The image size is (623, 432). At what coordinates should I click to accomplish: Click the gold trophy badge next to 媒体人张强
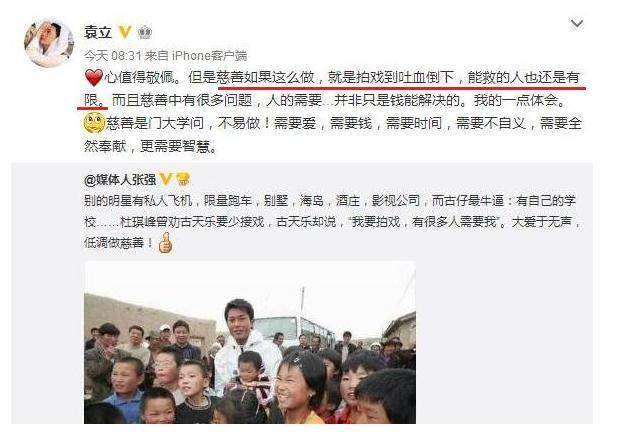[x=183, y=179]
